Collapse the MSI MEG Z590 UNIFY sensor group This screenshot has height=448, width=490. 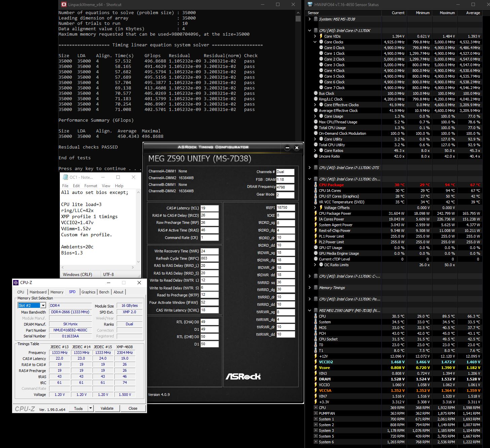click(309, 311)
